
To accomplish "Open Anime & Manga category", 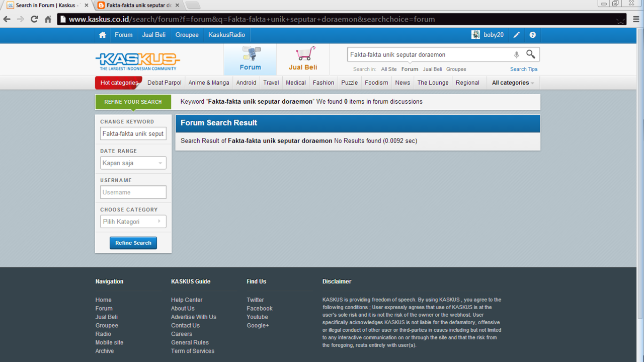I will (x=209, y=83).
